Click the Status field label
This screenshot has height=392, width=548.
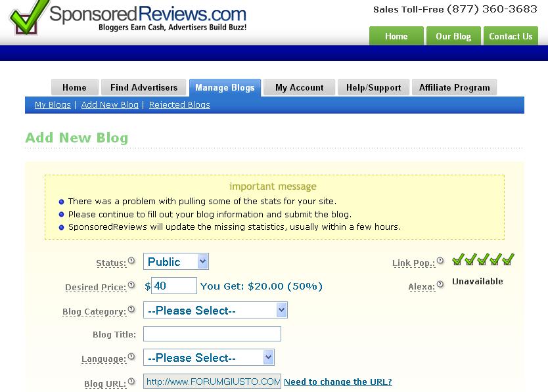click(111, 263)
